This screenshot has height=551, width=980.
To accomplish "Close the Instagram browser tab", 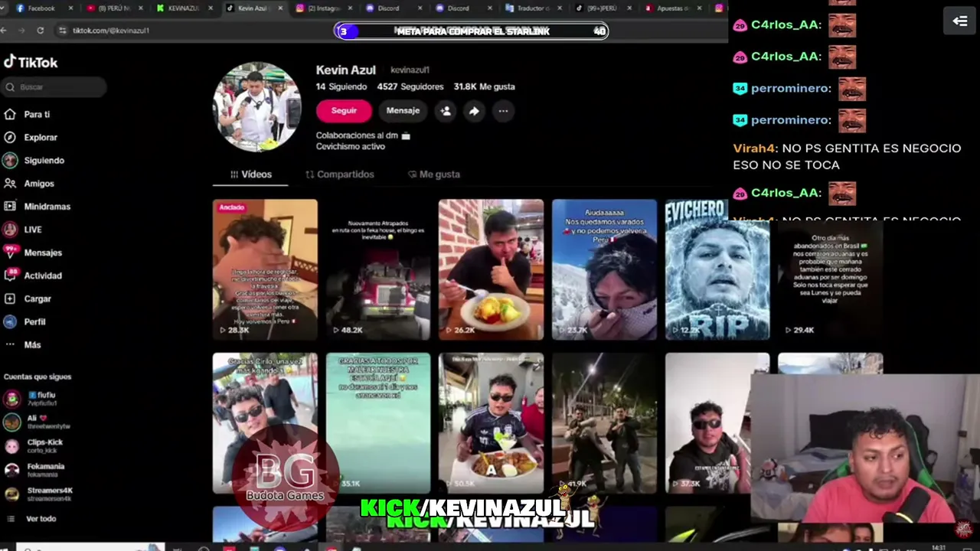I will click(x=351, y=8).
